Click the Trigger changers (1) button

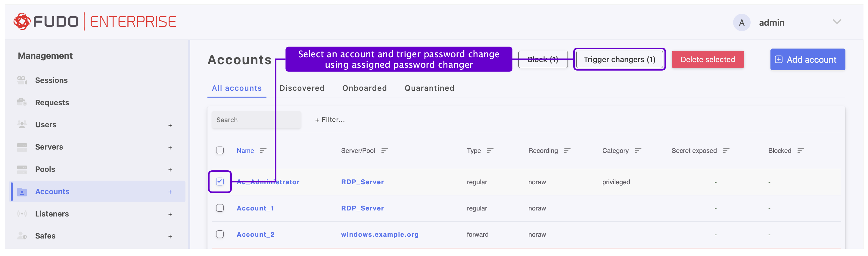pos(619,60)
